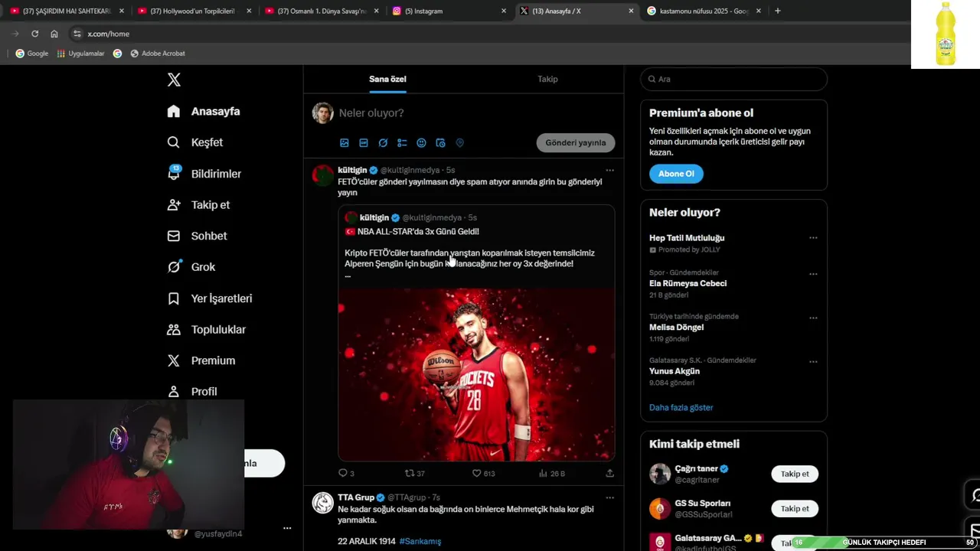This screenshot has height=551, width=980.
Task: Reload the page
Action: point(34,34)
